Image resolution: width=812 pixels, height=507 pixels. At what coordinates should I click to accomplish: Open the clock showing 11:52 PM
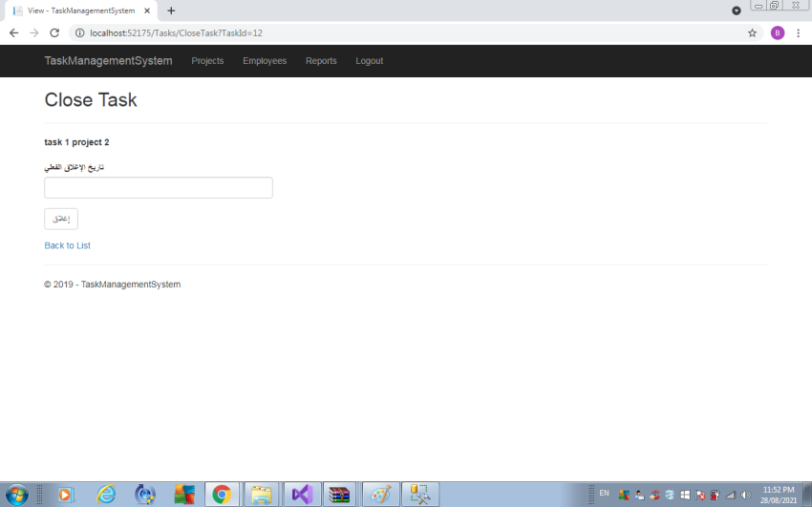779,495
